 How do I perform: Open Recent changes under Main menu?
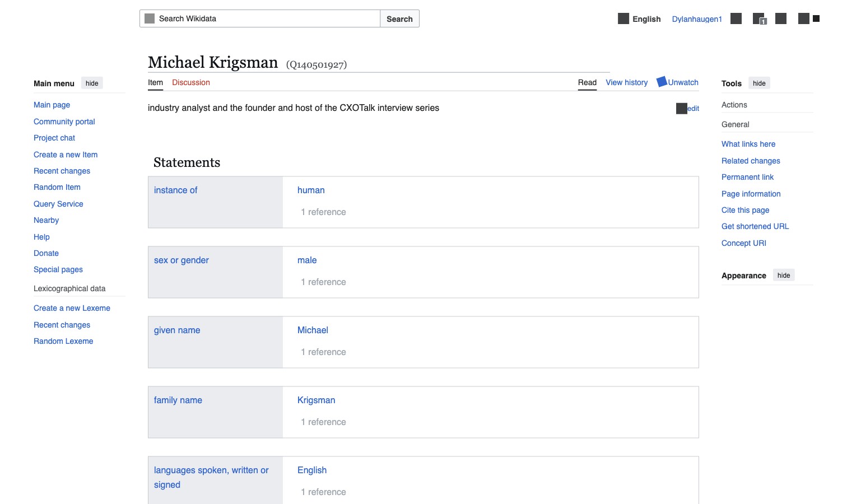[x=62, y=171]
